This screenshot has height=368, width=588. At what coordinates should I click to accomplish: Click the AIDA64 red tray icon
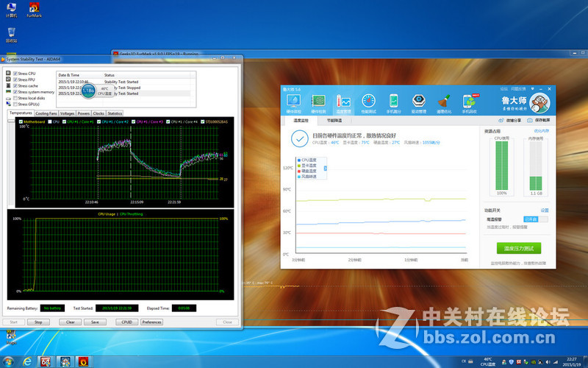(x=519, y=362)
